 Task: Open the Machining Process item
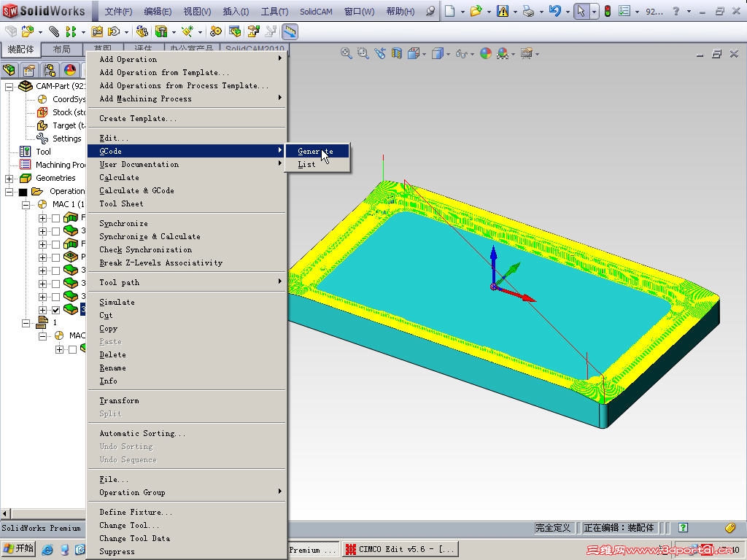pyautogui.click(x=27, y=164)
